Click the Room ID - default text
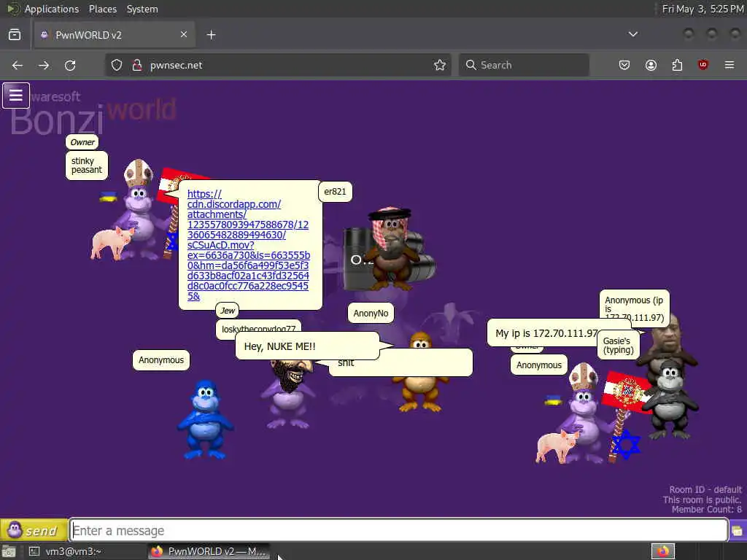Image resolution: width=747 pixels, height=560 pixels. click(705, 489)
